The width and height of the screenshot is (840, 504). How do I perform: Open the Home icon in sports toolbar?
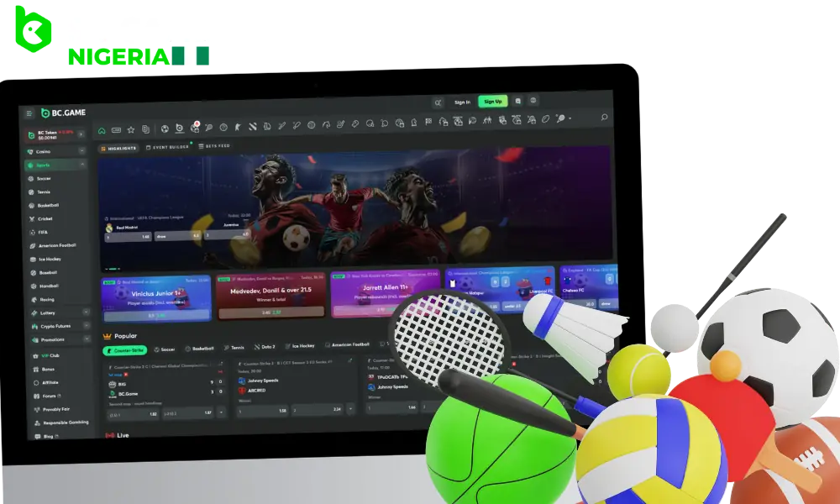102,129
